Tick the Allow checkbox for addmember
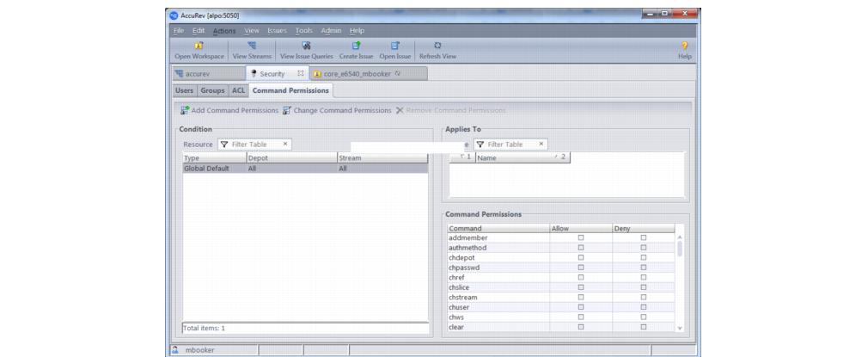Viewport: 868px width, 357px height. pyautogui.click(x=580, y=237)
